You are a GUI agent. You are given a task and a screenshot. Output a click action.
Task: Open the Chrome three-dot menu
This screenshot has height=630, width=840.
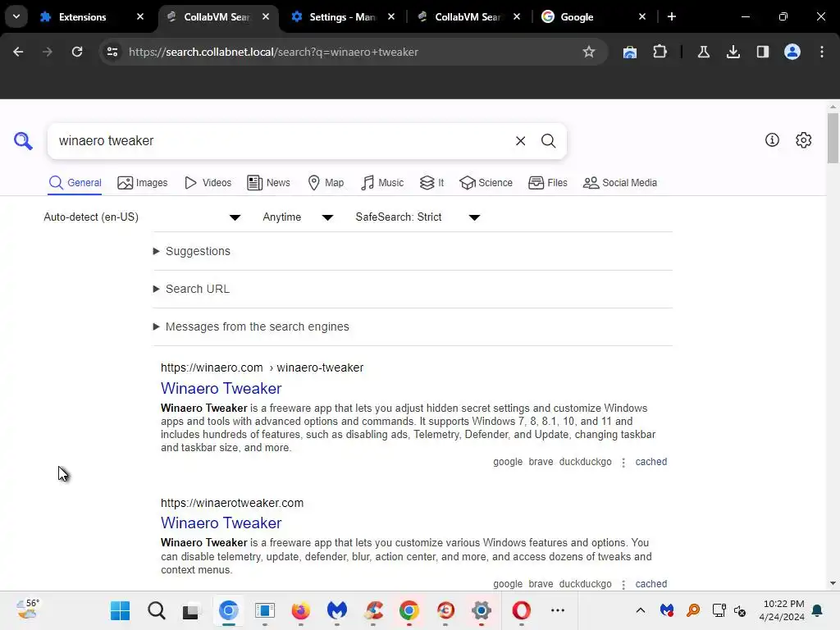pos(822,52)
